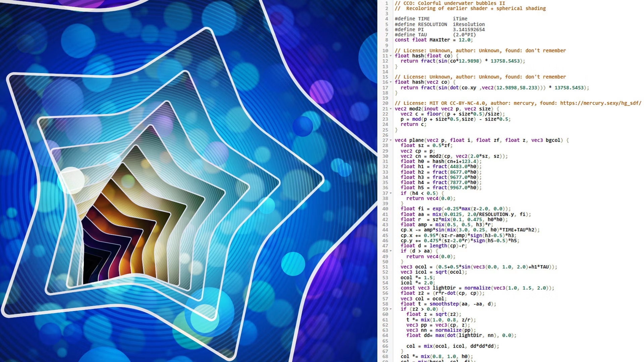Screen dimensions: 644x362
Task: Click the 'return fract(sin(co*12.9898)' line
Action: tap(463, 61)
